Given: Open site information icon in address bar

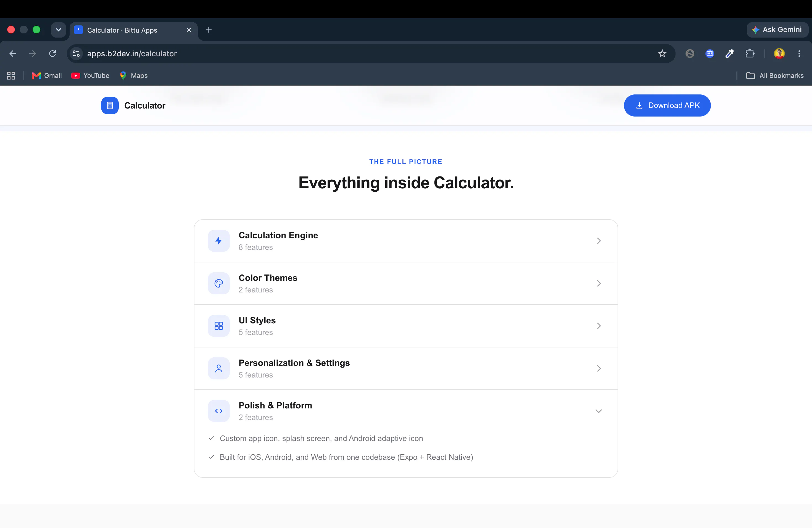Looking at the screenshot, I should coord(77,54).
